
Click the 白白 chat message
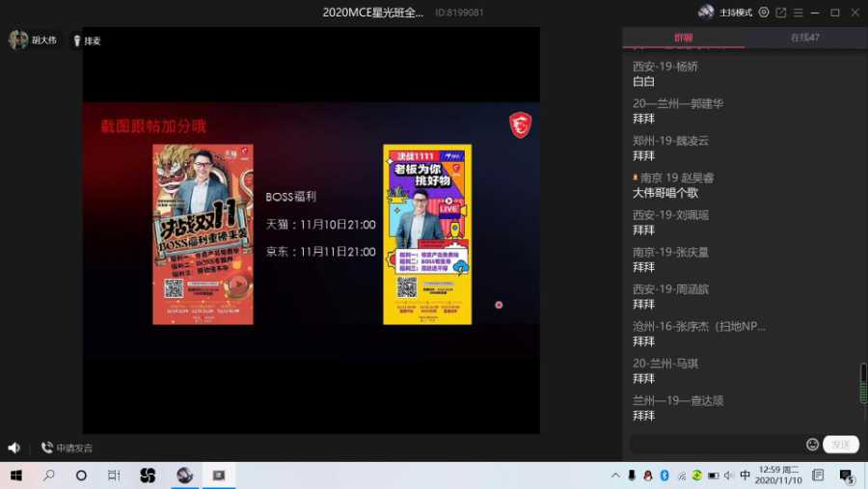pyautogui.click(x=644, y=81)
